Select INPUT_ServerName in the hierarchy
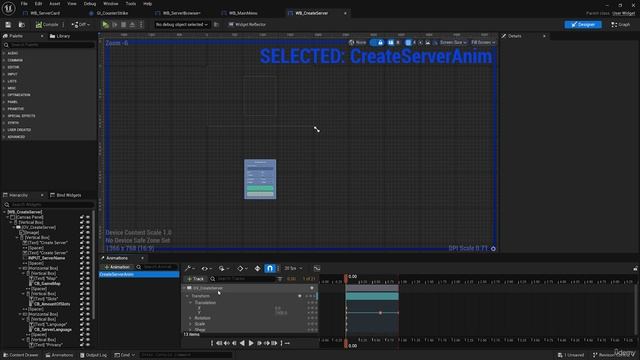640x360 pixels. 47,258
